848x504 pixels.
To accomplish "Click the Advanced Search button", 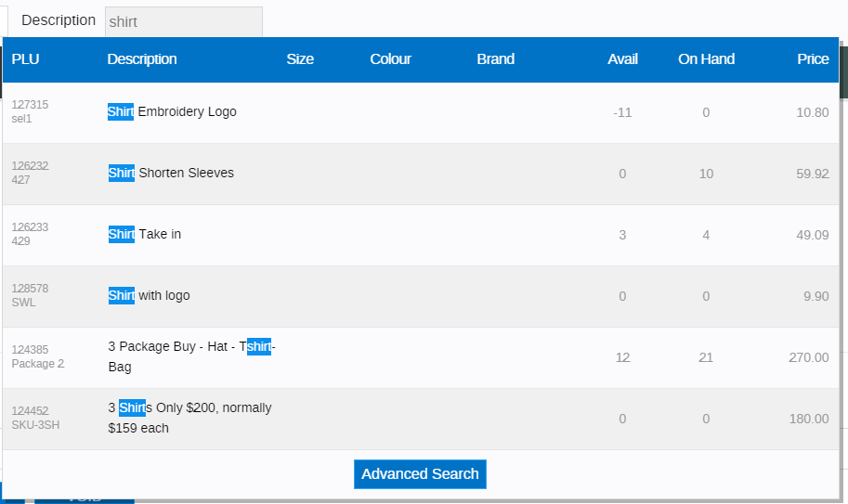I will (x=420, y=473).
